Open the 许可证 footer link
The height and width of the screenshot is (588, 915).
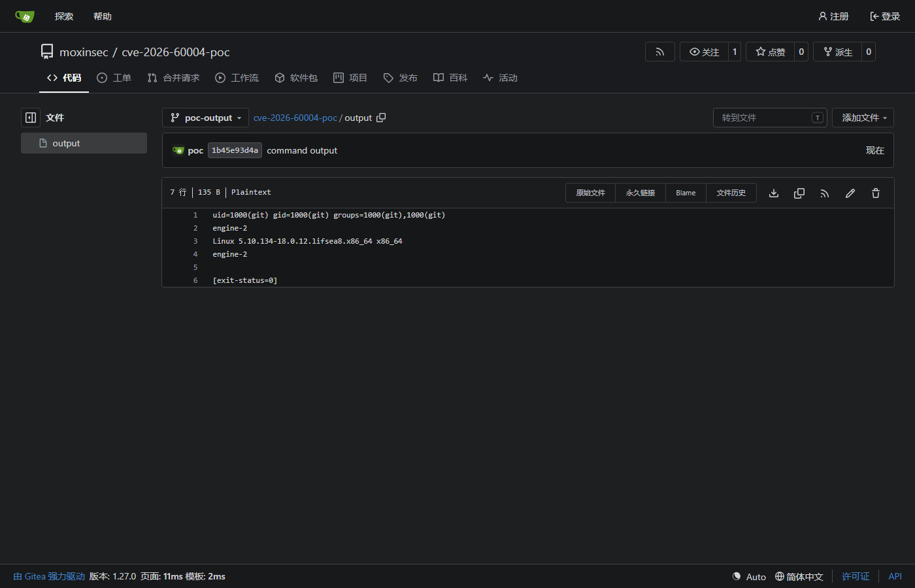point(856,576)
